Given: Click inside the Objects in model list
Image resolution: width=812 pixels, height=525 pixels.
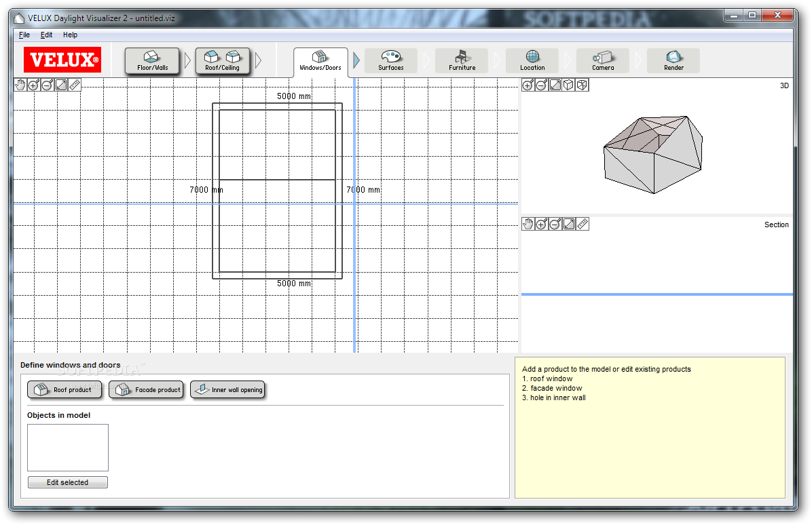Looking at the screenshot, I should [68, 448].
